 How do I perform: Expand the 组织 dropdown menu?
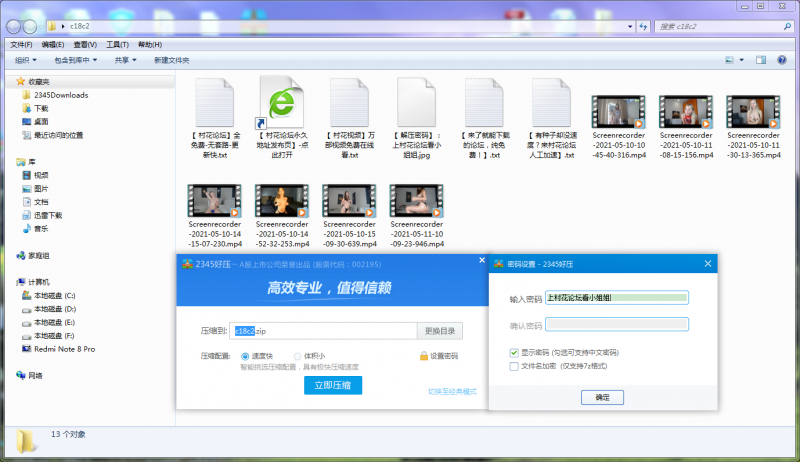click(x=24, y=60)
